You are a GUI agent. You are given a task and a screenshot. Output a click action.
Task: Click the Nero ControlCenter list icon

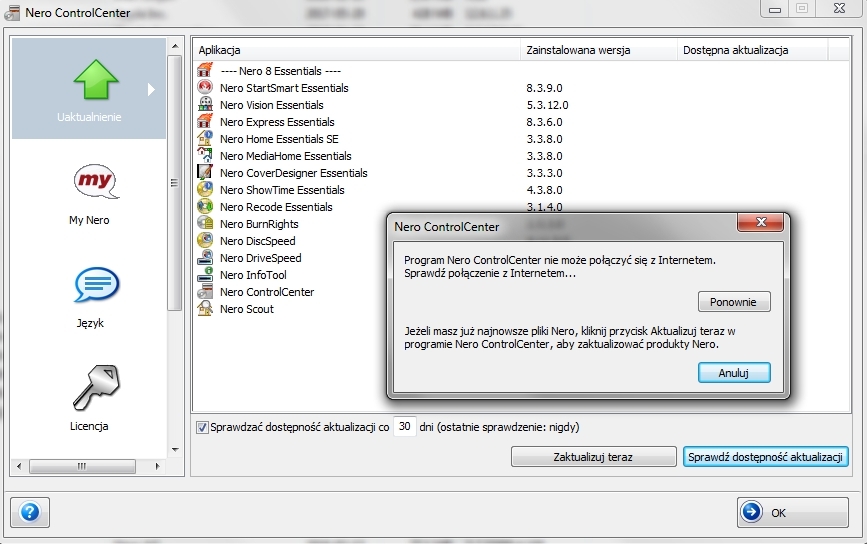pyautogui.click(x=205, y=291)
